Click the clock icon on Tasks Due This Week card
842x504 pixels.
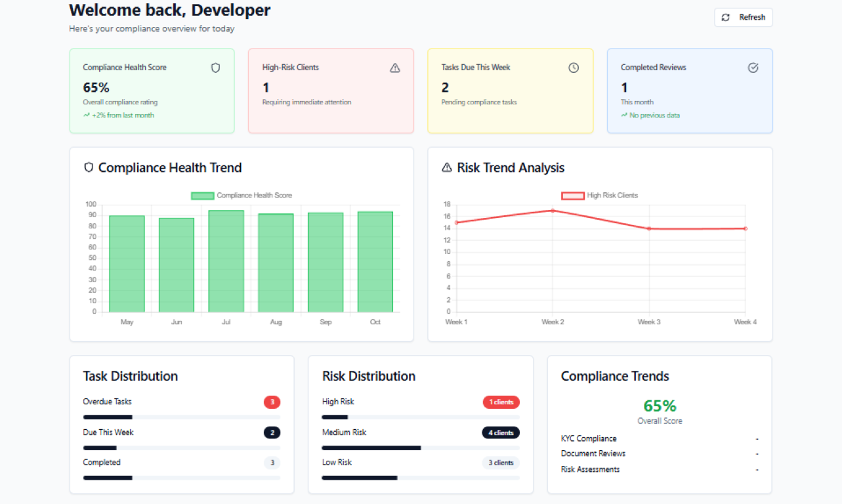pos(574,67)
